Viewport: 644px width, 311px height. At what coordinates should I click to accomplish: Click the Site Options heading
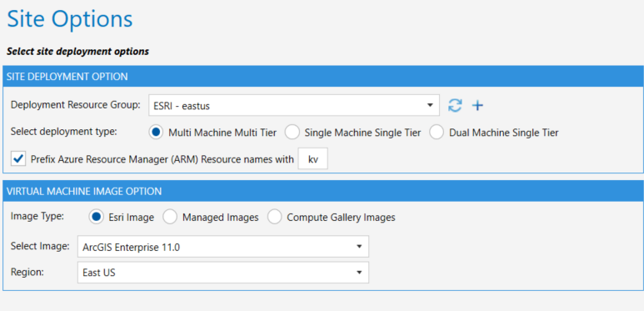(x=70, y=19)
